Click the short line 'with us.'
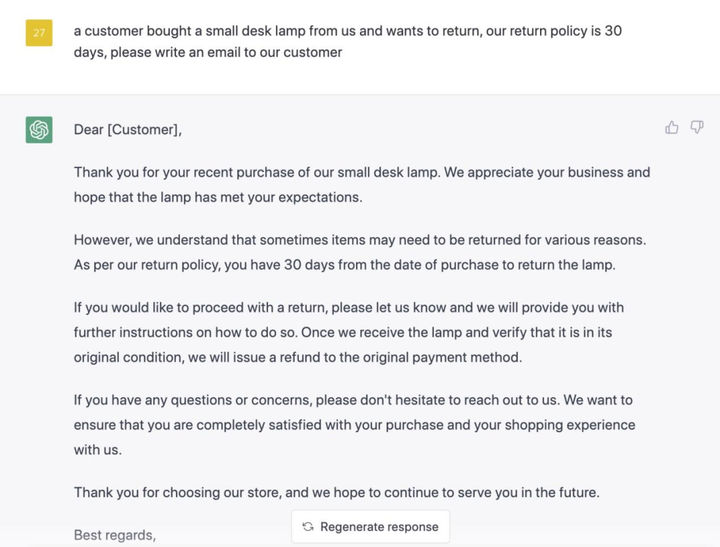The width and height of the screenshot is (720, 547). 98,450
